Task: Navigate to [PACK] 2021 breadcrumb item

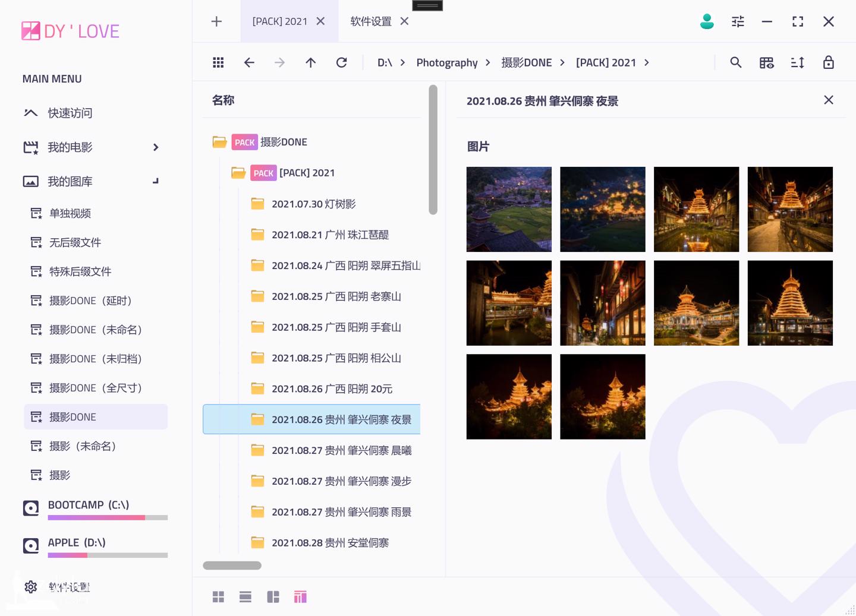Action: pyautogui.click(x=606, y=62)
